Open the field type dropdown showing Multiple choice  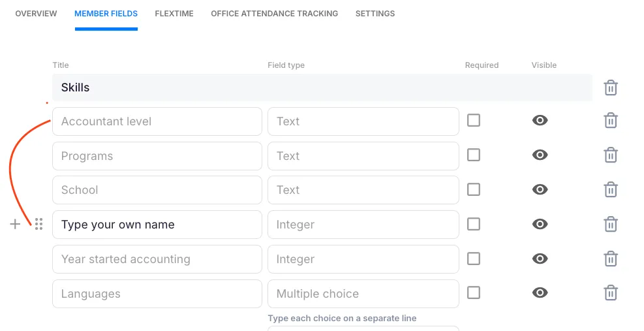click(363, 294)
